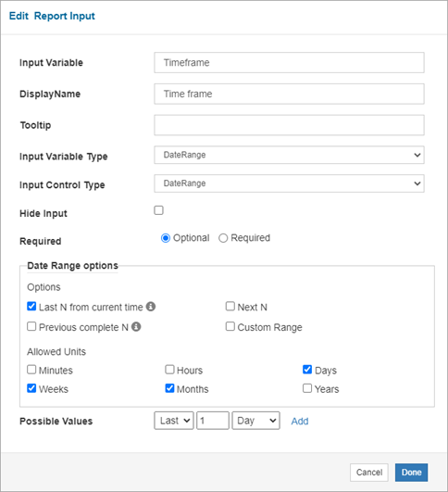Viewport: 448px width, 492px height.
Task: Enable Minutes in Allowed Units
Action: (31, 370)
